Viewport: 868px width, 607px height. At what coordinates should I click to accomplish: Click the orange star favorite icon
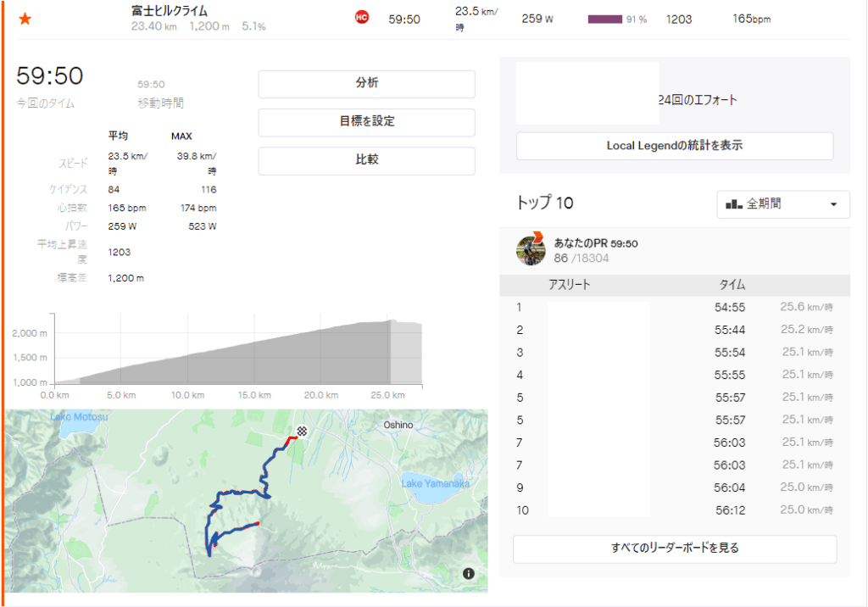25,19
